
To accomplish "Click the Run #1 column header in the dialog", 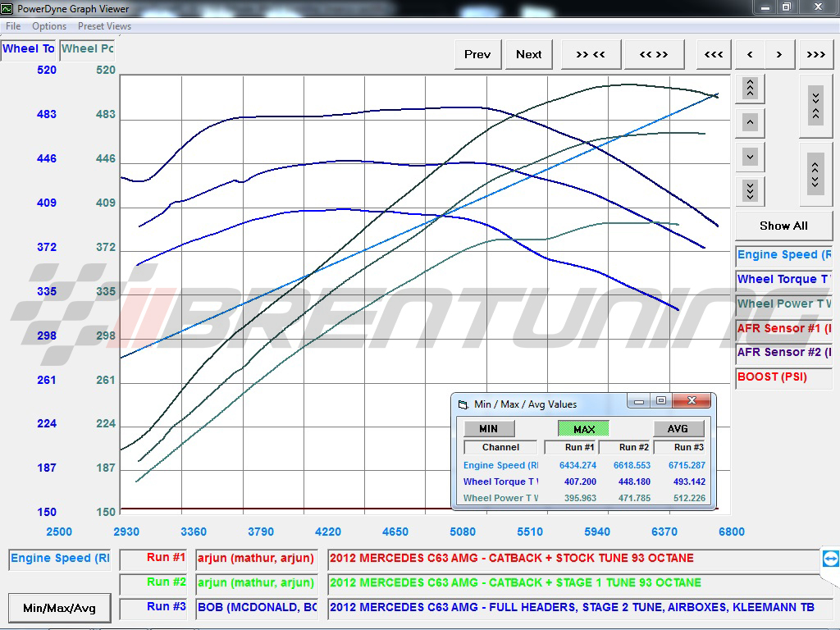I will (x=571, y=447).
